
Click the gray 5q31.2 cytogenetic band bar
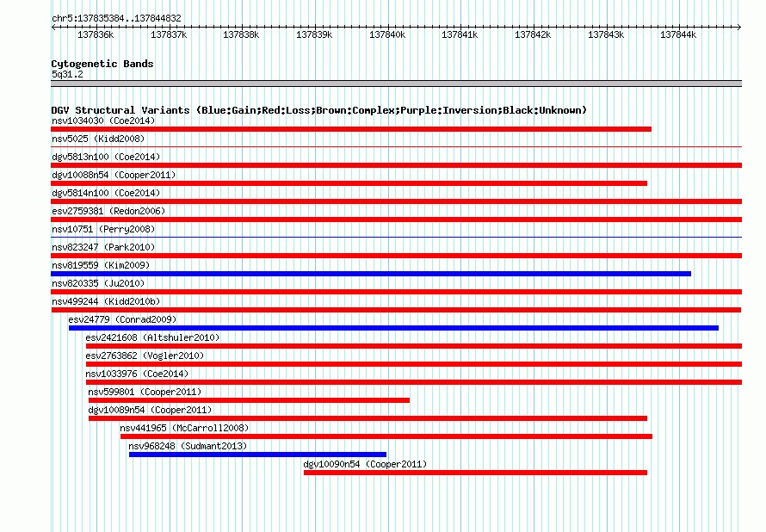[x=396, y=84]
